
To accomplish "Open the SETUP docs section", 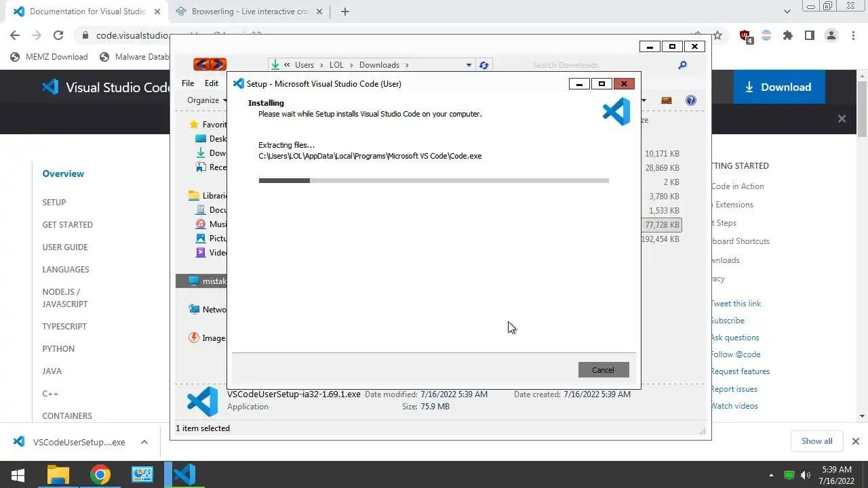I will (x=54, y=202).
